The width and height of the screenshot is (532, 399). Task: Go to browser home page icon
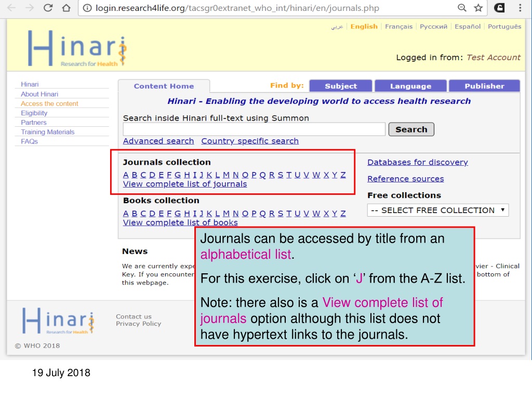(x=66, y=8)
